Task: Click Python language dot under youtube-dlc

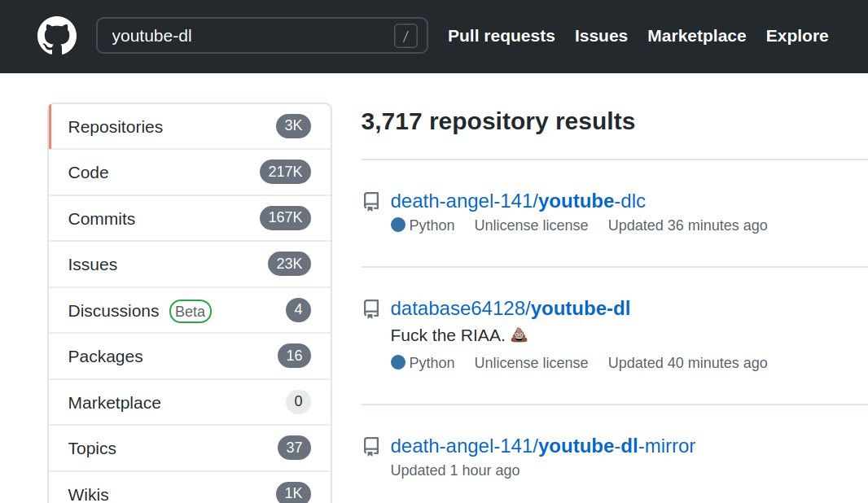Action: [398, 225]
